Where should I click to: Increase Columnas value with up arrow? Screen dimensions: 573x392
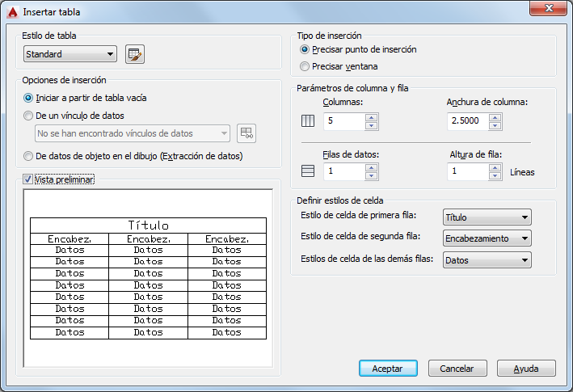tap(371, 118)
